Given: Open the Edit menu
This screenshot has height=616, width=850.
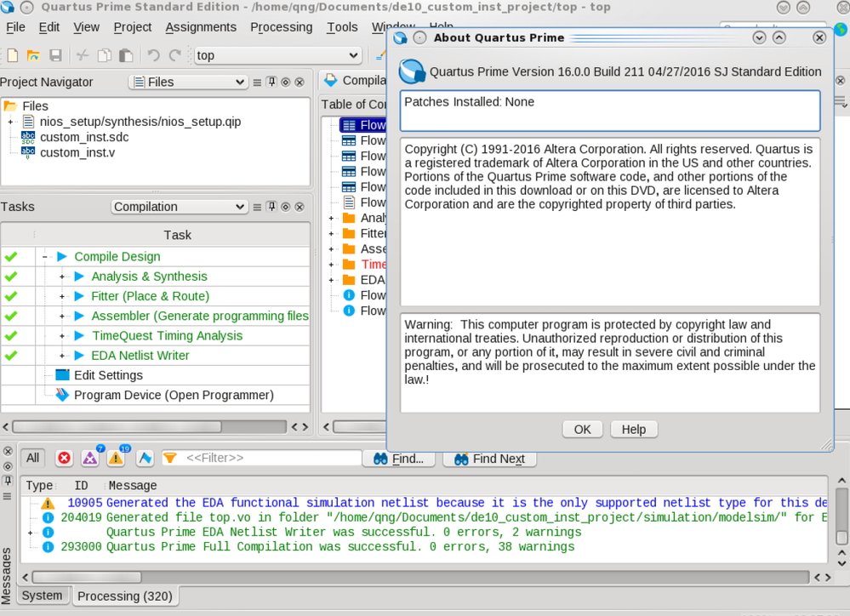Looking at the screenshot, I should pos(48,27).
